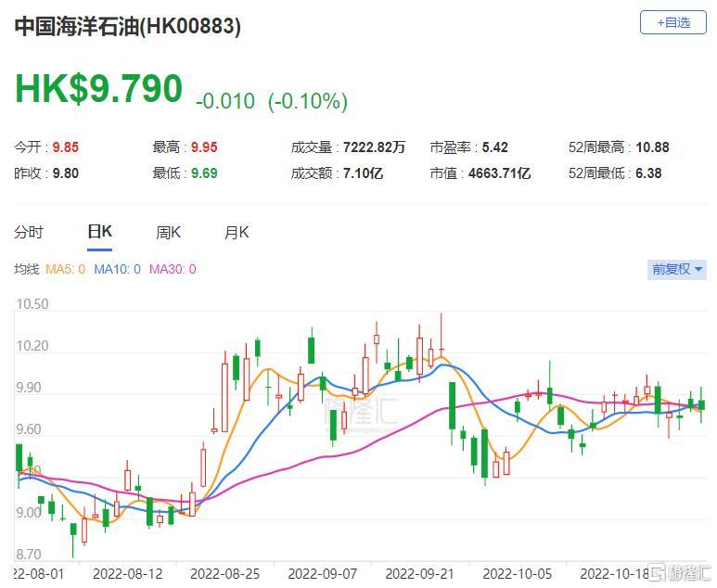
Task: Click the 2022-08-25 date axis label
Action: [x=224, y=574]
